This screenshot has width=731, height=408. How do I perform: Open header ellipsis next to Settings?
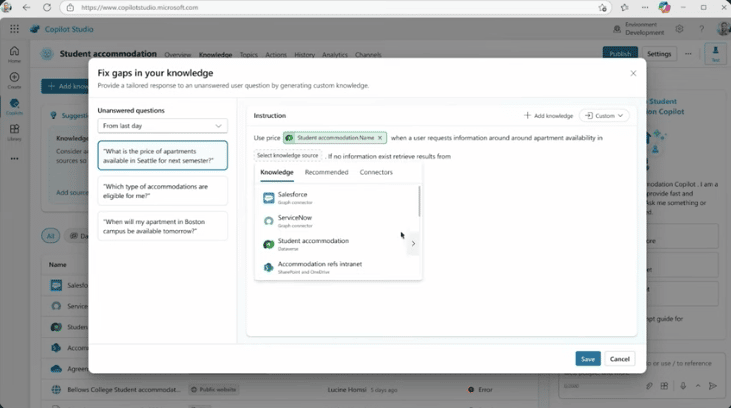click(688, 54)
